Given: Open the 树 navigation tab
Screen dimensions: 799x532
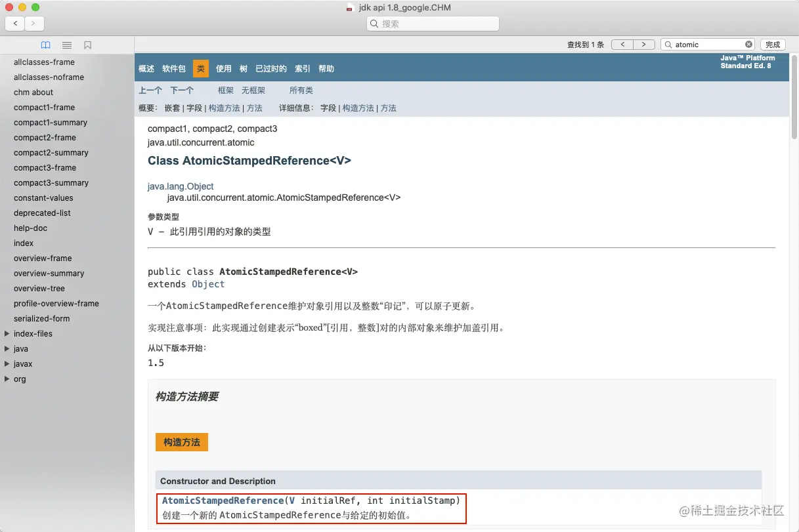Looking at the screenshot, I should coord(244,69).
